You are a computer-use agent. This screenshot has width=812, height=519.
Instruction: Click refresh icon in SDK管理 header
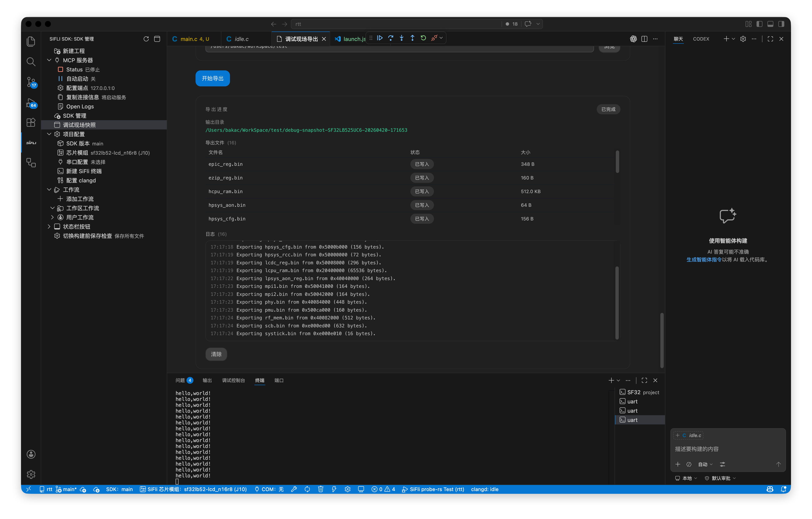[x=146, y=39]
